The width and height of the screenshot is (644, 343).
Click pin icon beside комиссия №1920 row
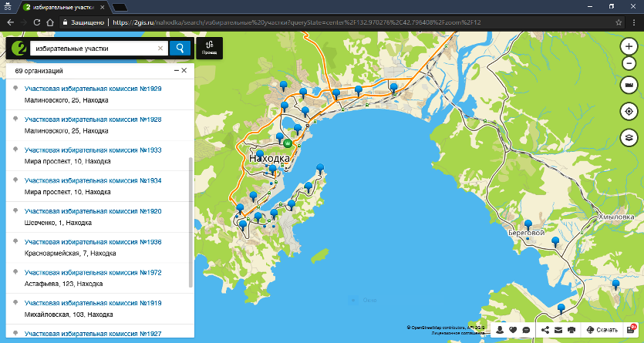click(15, 211)
